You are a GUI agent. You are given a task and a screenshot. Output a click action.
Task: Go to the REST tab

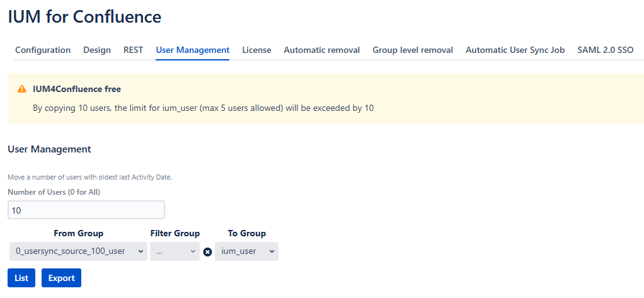(x=133, y=50)
